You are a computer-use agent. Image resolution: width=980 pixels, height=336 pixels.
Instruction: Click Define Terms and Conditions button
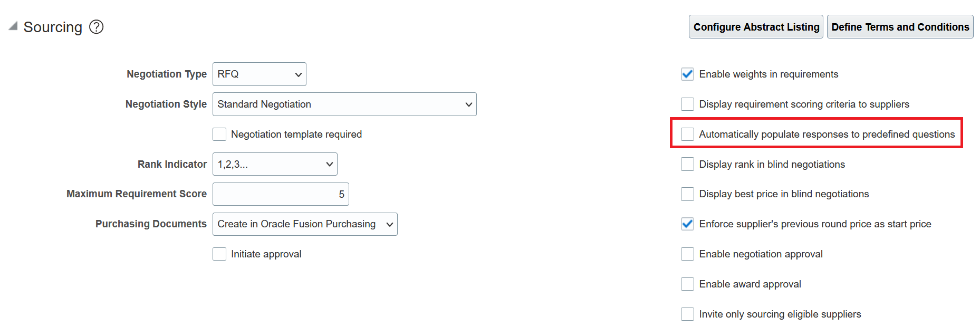coord(900,27)
